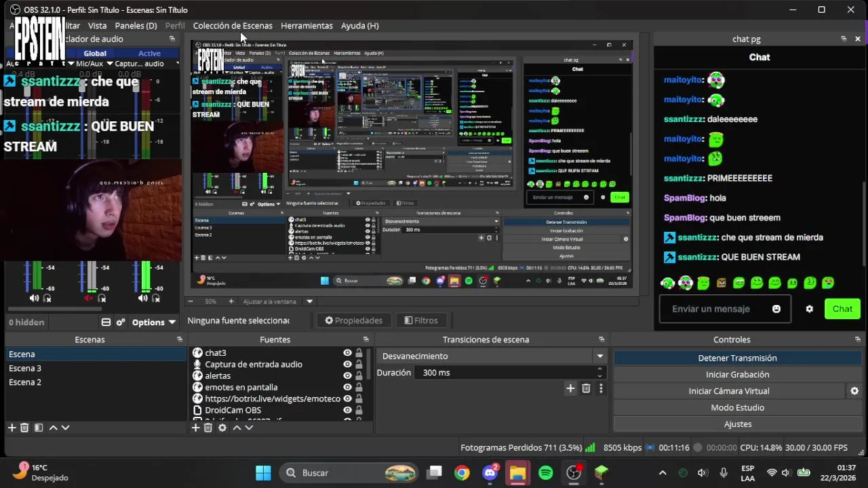868x488 pixels.
Task: Open Spotify from the taskbar
Action: tap(546, 473)
